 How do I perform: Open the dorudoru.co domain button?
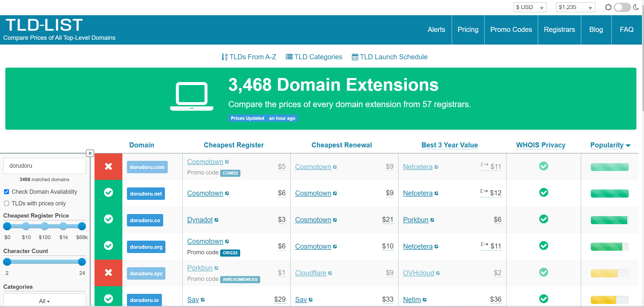pyautogui.click(x=145, y=220)
